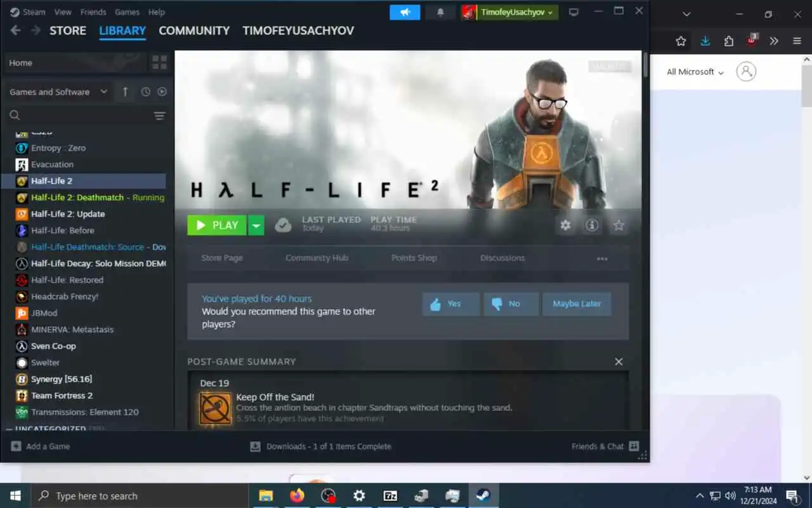
Task: Open the notifications bell
Action: (x=440, y=12)
